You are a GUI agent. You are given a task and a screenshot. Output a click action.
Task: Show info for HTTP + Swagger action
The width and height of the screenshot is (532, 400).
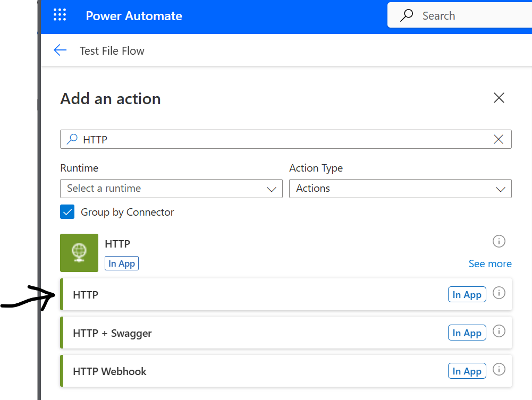click(x=499, y=331)
